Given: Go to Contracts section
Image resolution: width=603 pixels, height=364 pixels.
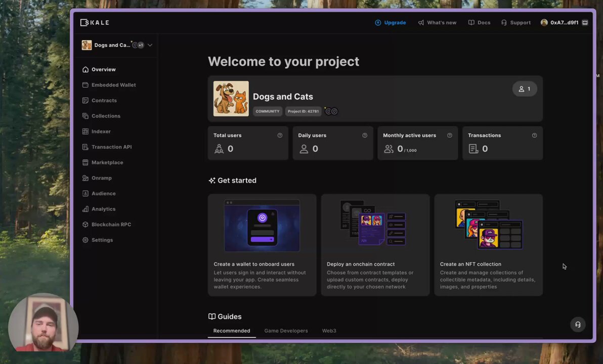Looking at the screenshot, I should [x=99, y=100].
